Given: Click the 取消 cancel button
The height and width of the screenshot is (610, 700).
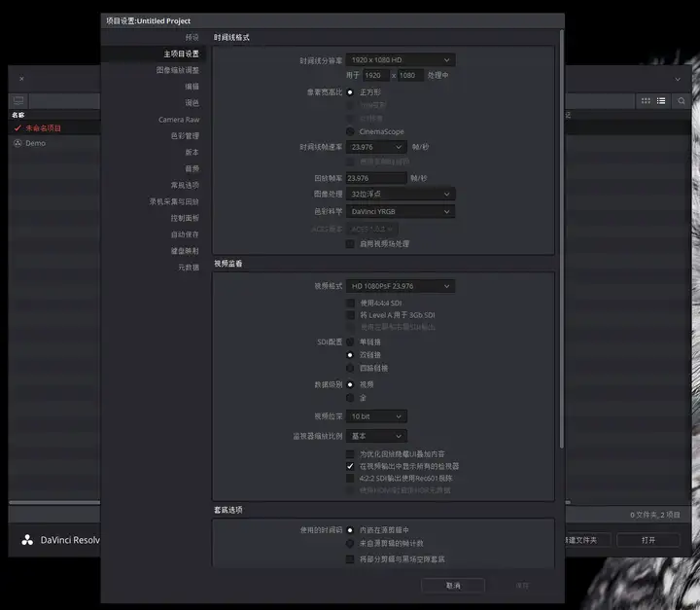Looking at the screenshot, I should click(x=453, y=586).
